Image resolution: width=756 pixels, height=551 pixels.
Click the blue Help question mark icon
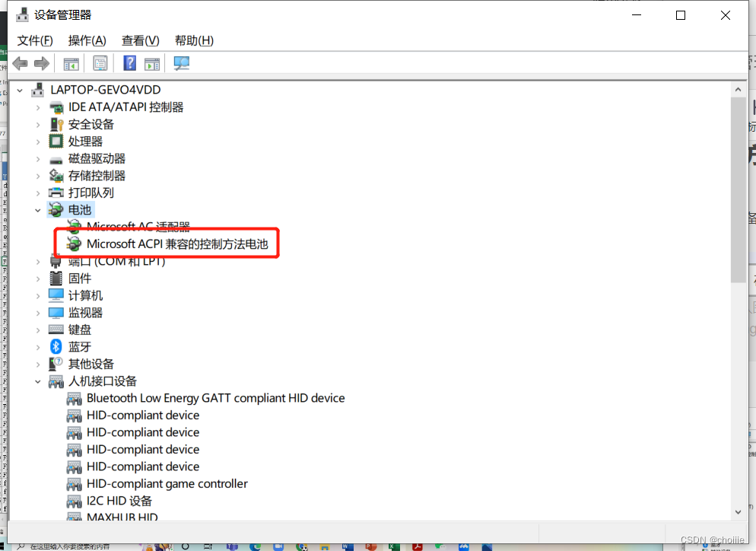click(x=130, y=63)
